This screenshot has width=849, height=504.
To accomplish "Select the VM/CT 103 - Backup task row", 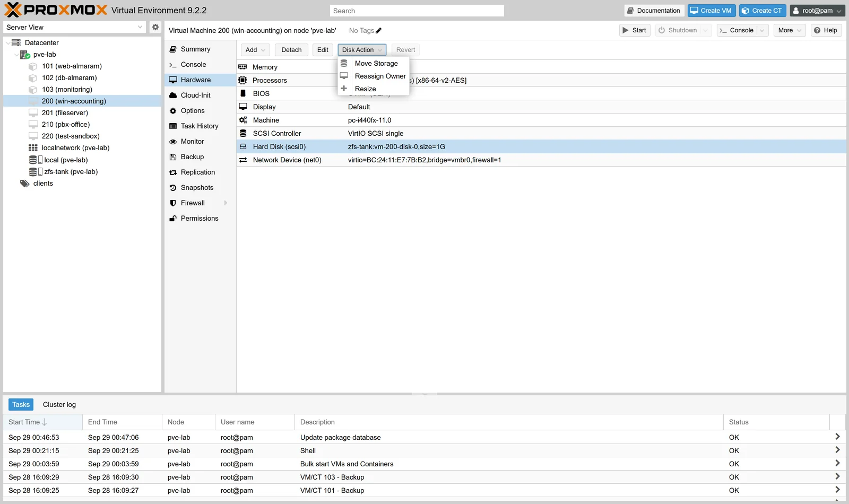I will coord(424,477).
